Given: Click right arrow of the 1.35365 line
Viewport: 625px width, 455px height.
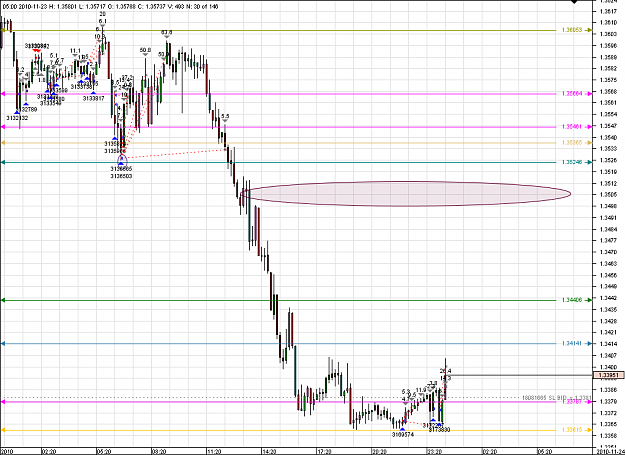Looking at the screenshot, I should 589,143.
